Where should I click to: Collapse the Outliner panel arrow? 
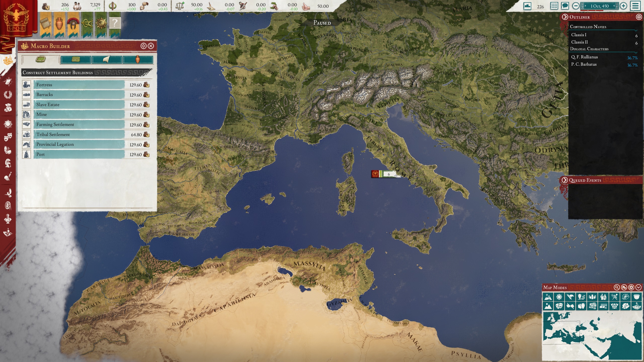pos(565,17)
